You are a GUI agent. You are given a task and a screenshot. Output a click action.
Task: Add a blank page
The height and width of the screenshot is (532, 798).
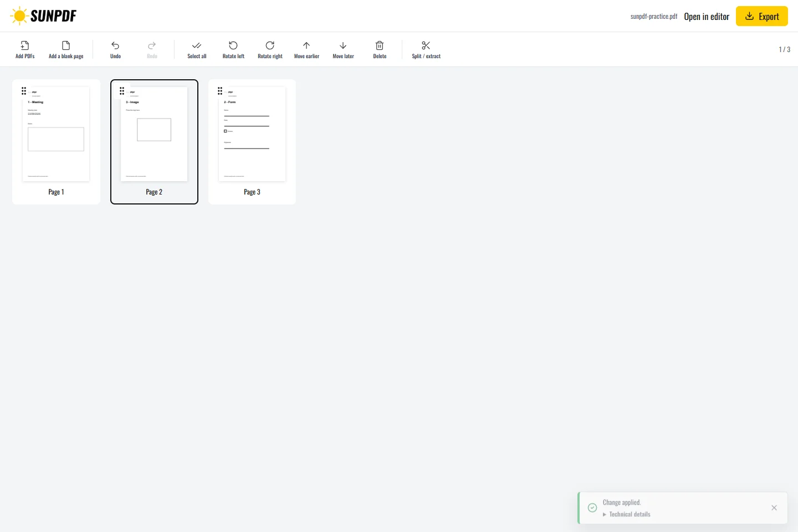pyautogui.click(x=66, y=49)
